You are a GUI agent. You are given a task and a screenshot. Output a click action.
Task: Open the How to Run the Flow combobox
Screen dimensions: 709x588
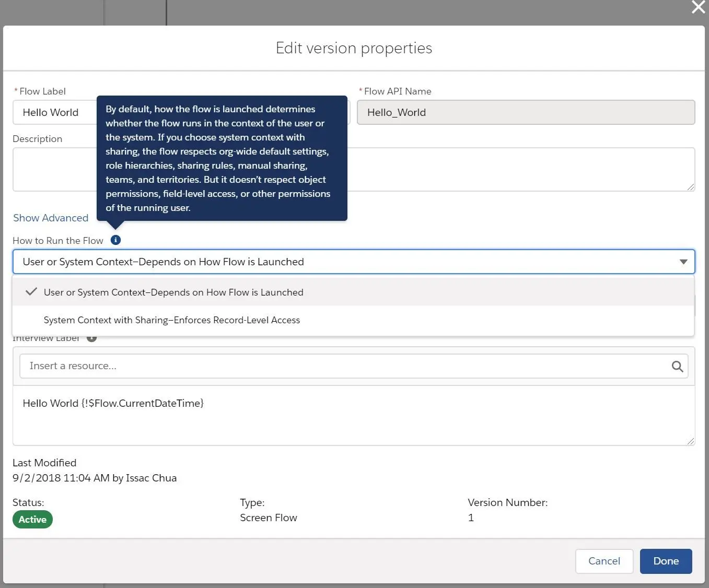354,262
